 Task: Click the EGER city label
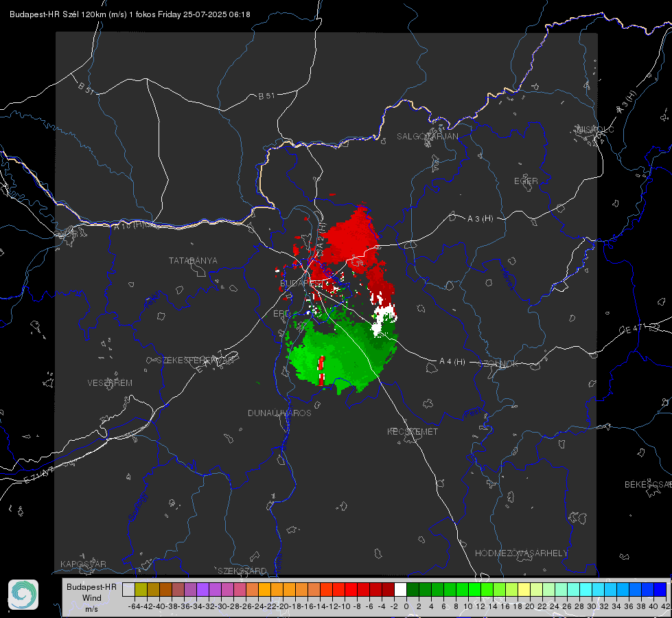[526, 181]
